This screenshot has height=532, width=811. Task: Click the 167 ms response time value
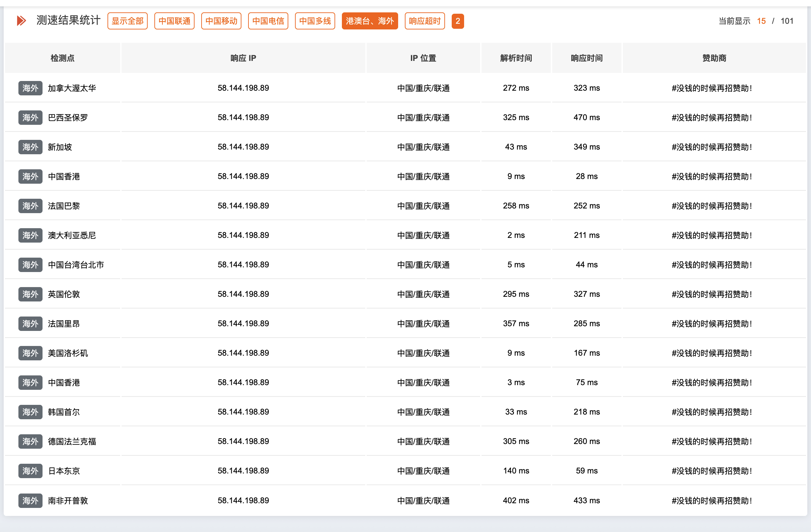pos(587,353)
